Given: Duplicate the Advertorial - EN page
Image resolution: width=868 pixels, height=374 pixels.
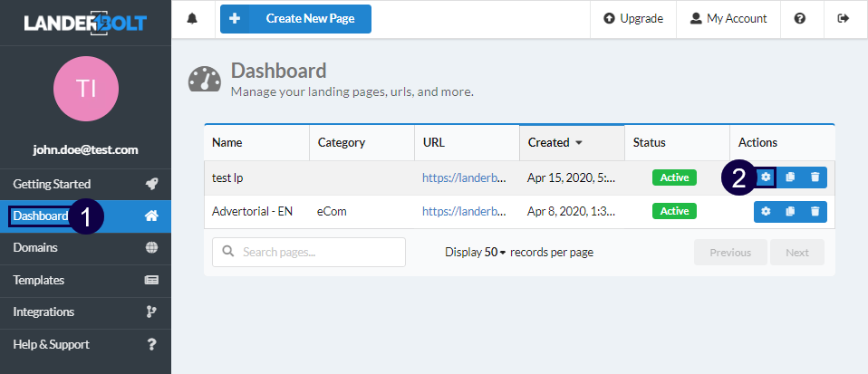Looking at the screenshot, I should pyautogui.click(x=790, y=211).
